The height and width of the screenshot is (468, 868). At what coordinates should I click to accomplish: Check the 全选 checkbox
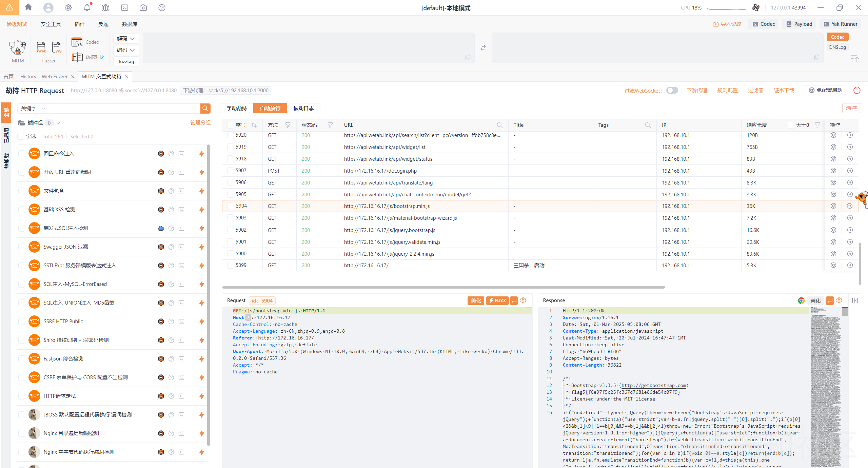(x=21, y=136)
